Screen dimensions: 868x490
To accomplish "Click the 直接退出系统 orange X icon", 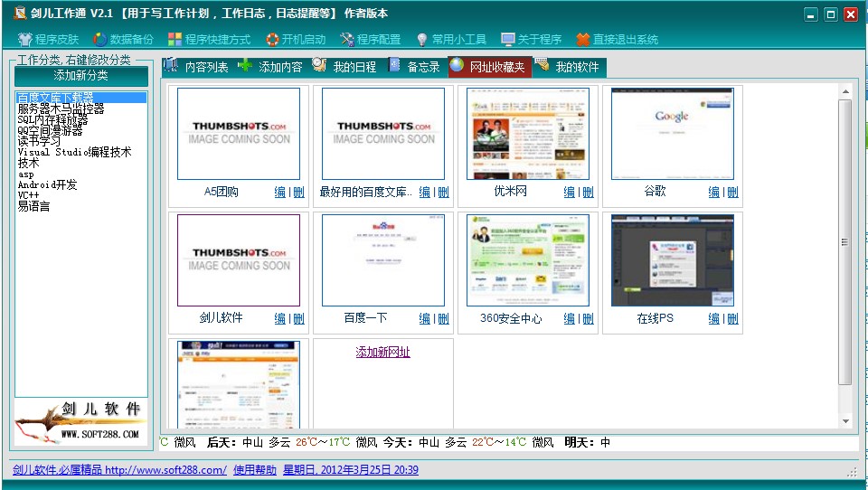I will coord(583,39).
